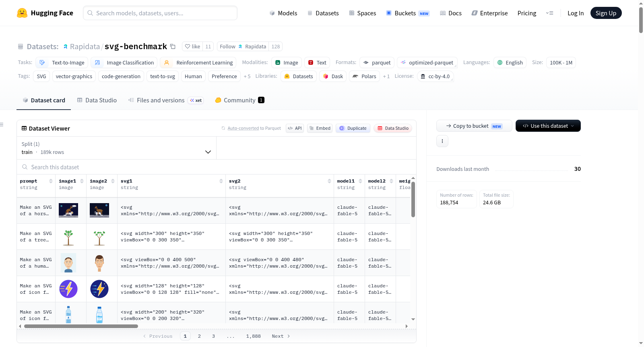This screenshot has width=644, height=347.
Task: Like the svg-benchmark dataset
Action: point(192,46)
